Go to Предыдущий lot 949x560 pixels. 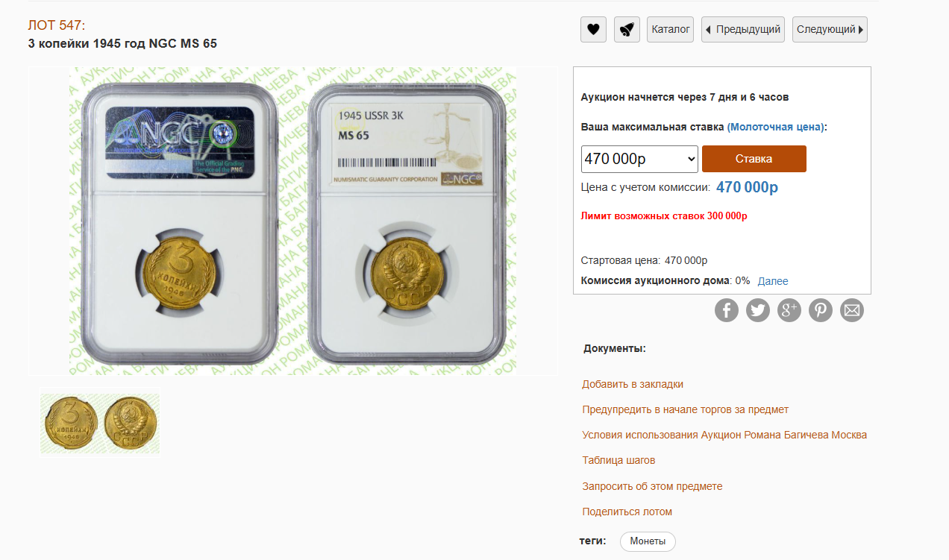pyautogui.click(x=743, y=30)
